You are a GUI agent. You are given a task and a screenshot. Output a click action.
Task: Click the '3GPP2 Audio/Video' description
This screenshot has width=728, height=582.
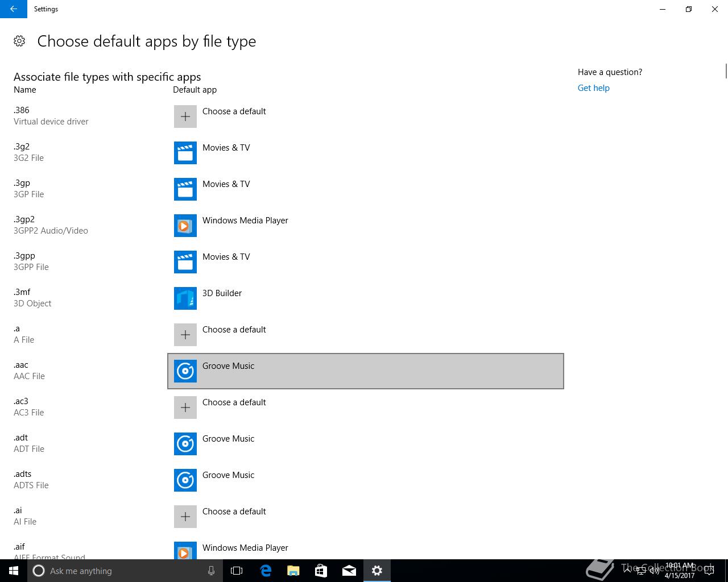(x=51, y=231)
